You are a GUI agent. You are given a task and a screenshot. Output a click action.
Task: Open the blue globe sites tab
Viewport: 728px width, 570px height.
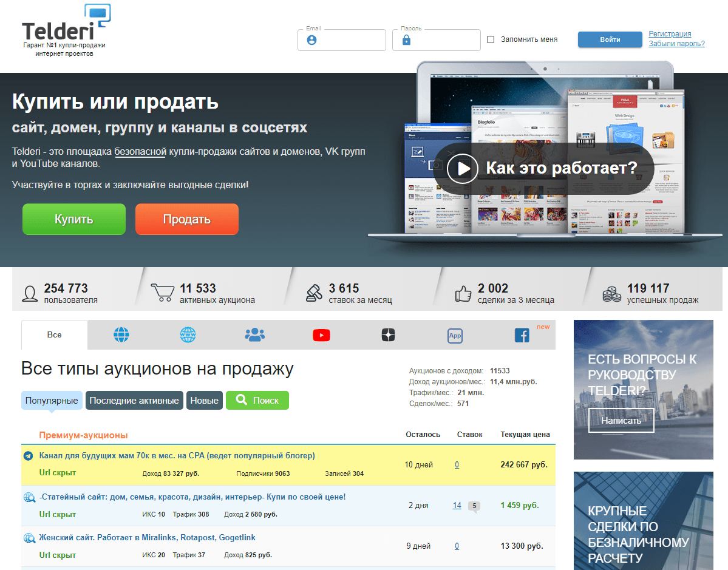(x=121, y=334)
